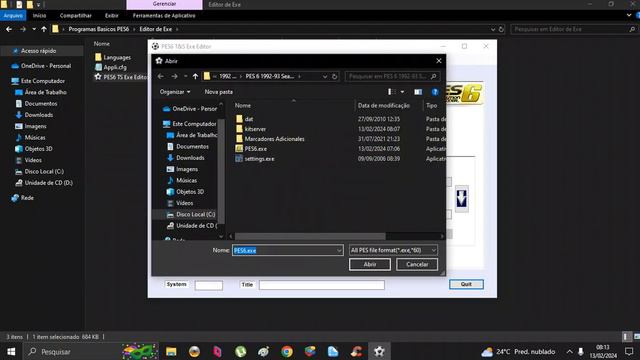Toggle preview pane icon in dialog
Screen dimensions: 640x360
click(418, 92)
